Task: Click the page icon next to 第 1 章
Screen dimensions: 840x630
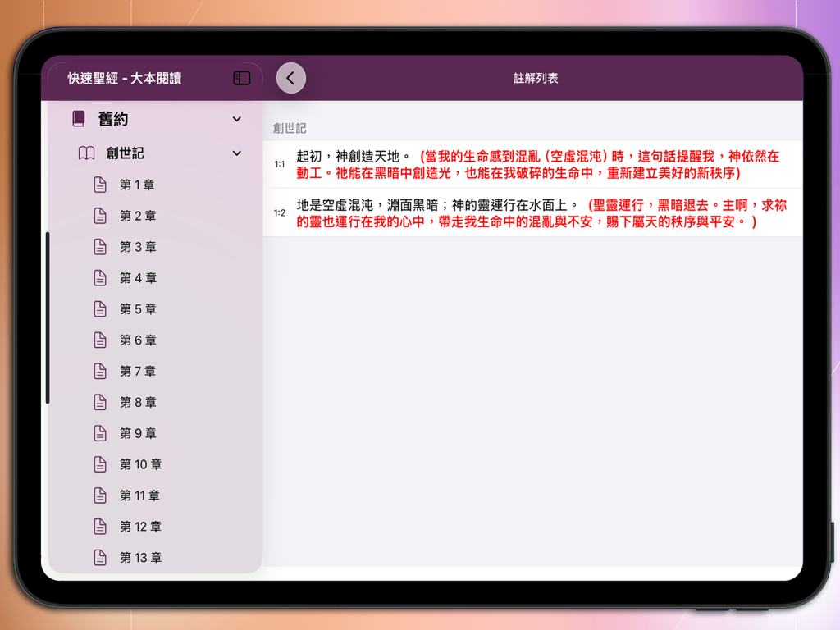Action: click(102, 185)
